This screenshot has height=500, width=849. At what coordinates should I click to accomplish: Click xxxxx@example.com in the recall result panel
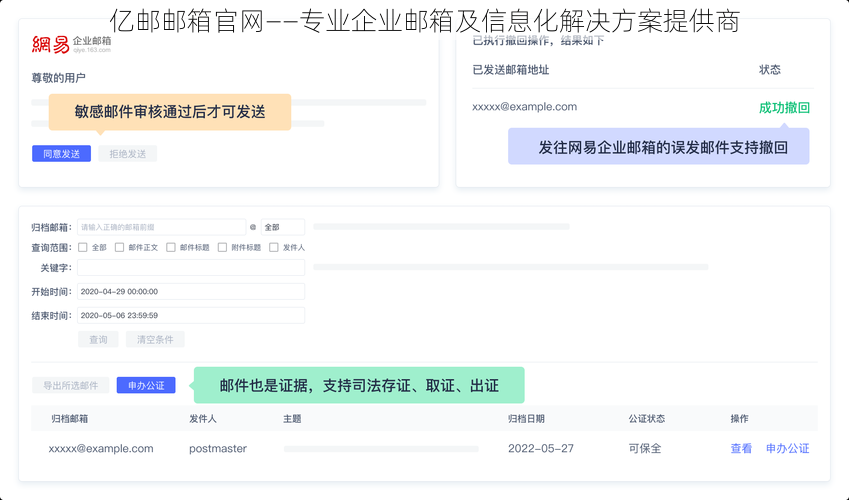click(x=524, y=107)
